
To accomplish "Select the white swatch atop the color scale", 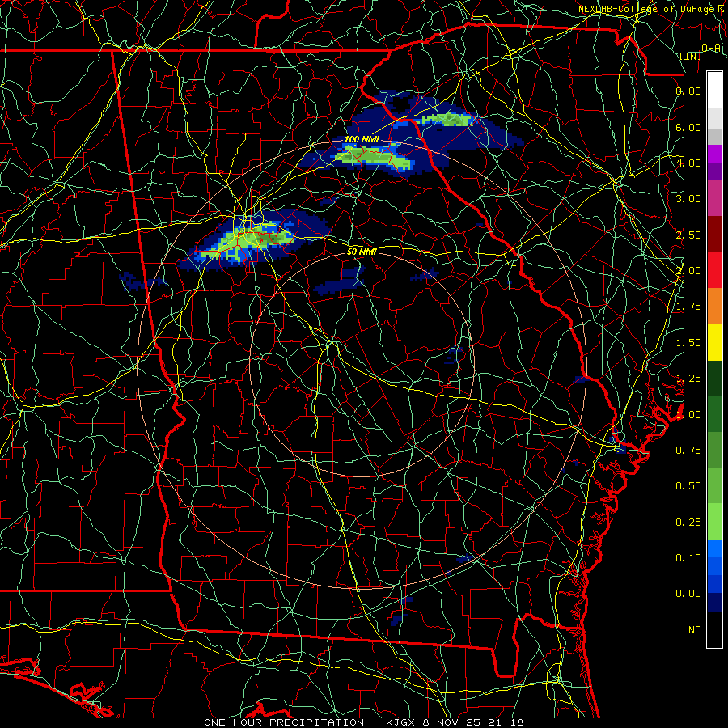I will point(714,90).
